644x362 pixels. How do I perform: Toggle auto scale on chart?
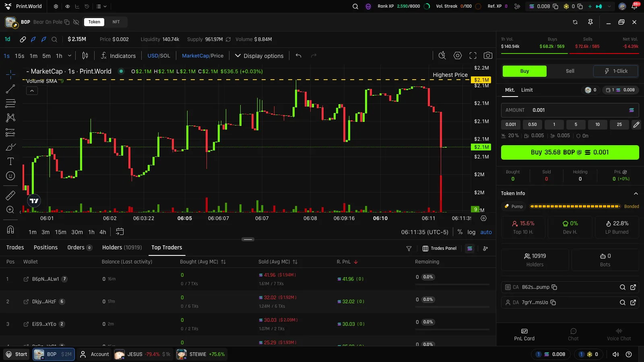(x=486, y=232)
